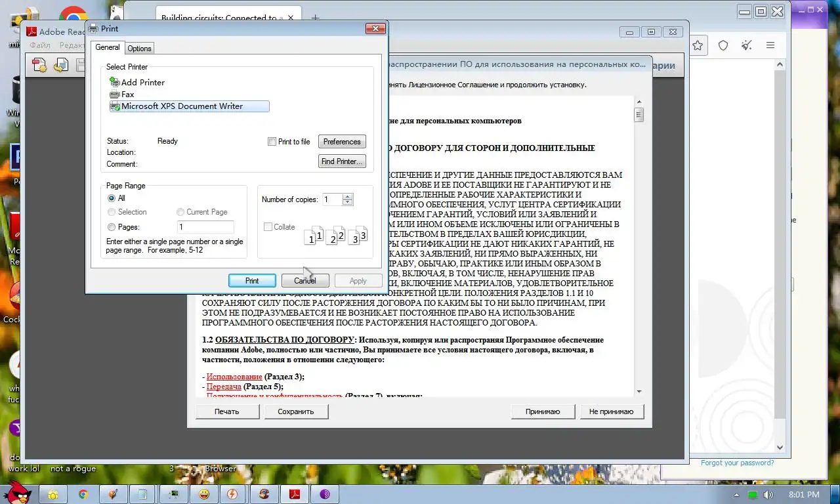Enable the Print to file checkbox
The width and height of the screenshot is (840, 504).
[x=272, y=142]
